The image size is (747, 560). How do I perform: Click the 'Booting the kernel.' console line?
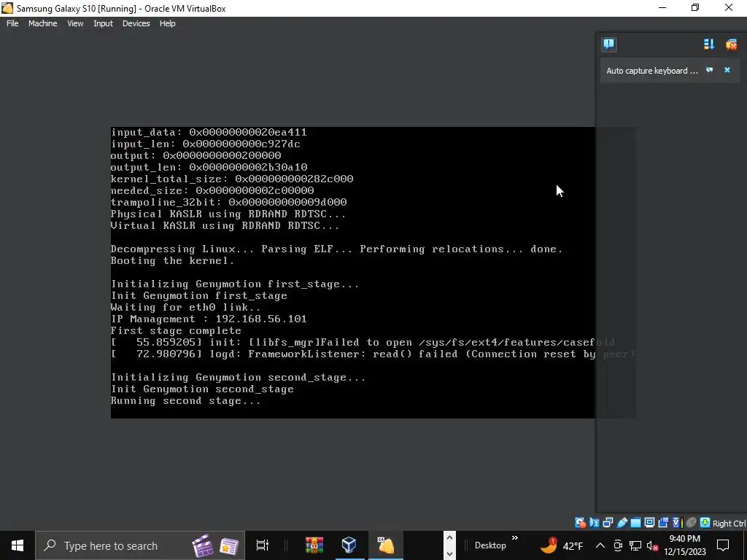tap(172, 261)
